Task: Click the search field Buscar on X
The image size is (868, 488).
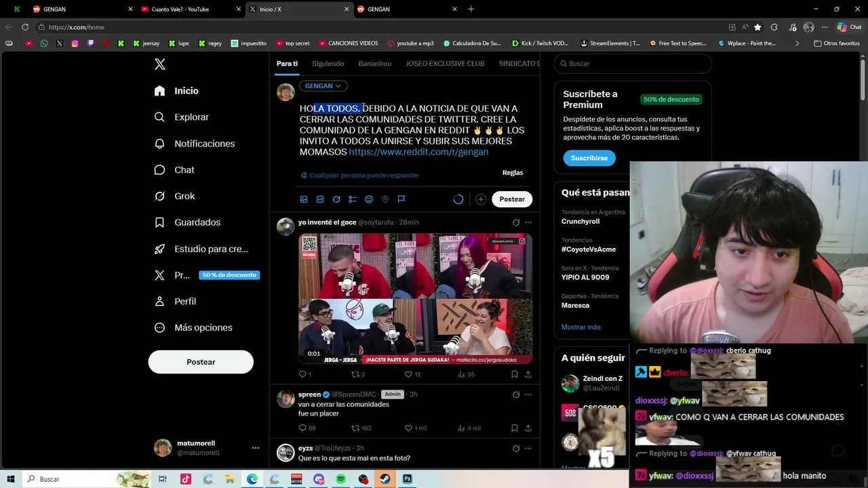Action: (x=633, y=64)
